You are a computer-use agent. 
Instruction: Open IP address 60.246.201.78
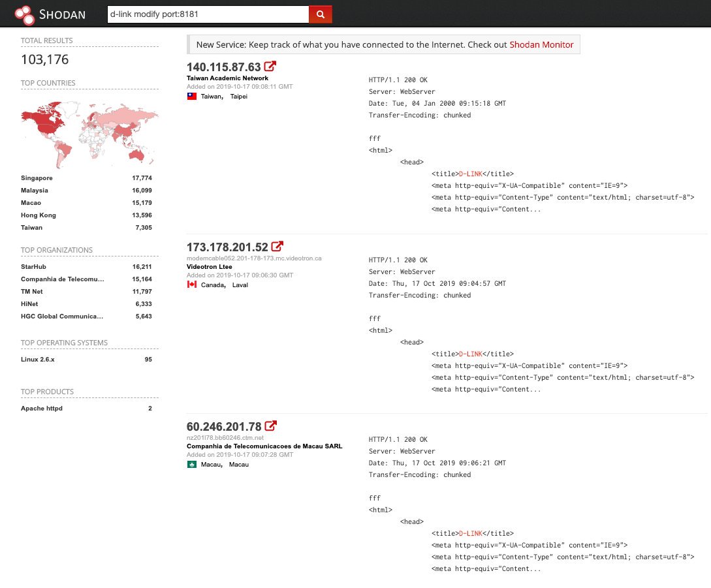[x=224, y=427]
